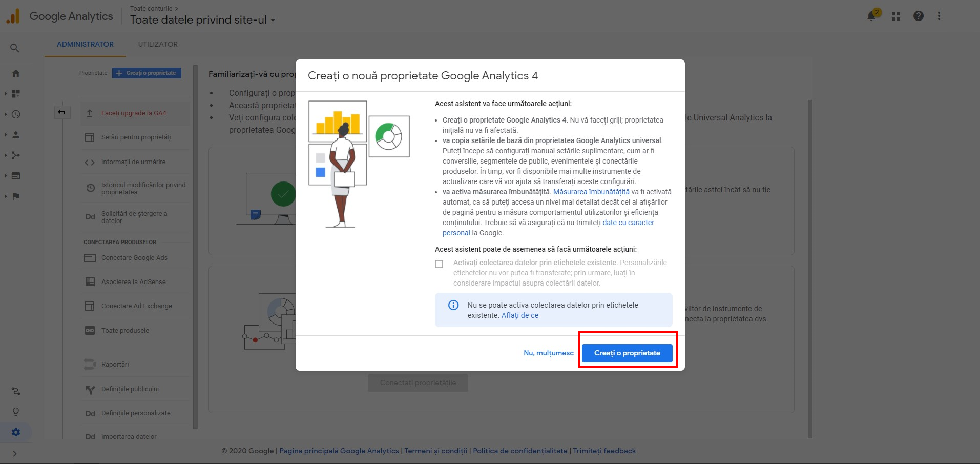Viewport: 980px width, 464px height.
Task: Check the 'Activați colectarea datelor' checkbox
Action: pos(439,264)
